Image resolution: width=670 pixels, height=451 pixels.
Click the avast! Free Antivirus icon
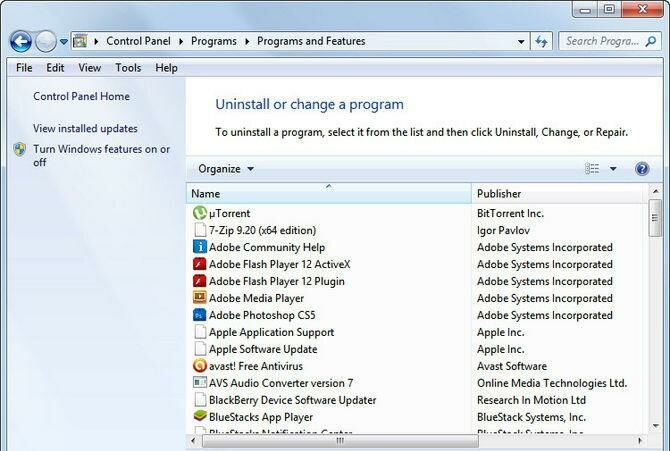click(200, 366)
